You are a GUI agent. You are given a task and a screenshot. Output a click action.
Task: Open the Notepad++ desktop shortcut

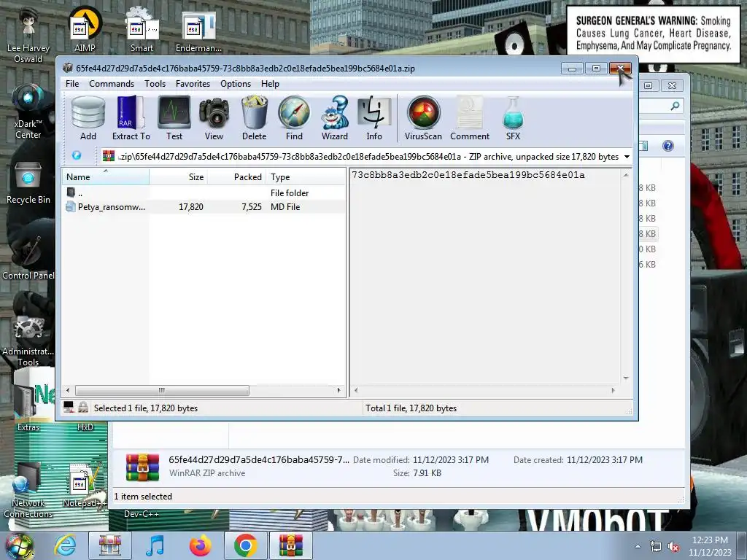(83, 486)
